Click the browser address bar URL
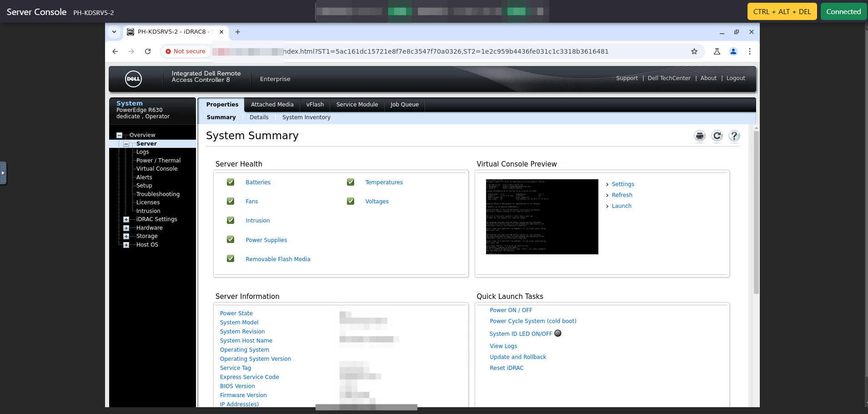868x414 pixels. click(446, 51)
